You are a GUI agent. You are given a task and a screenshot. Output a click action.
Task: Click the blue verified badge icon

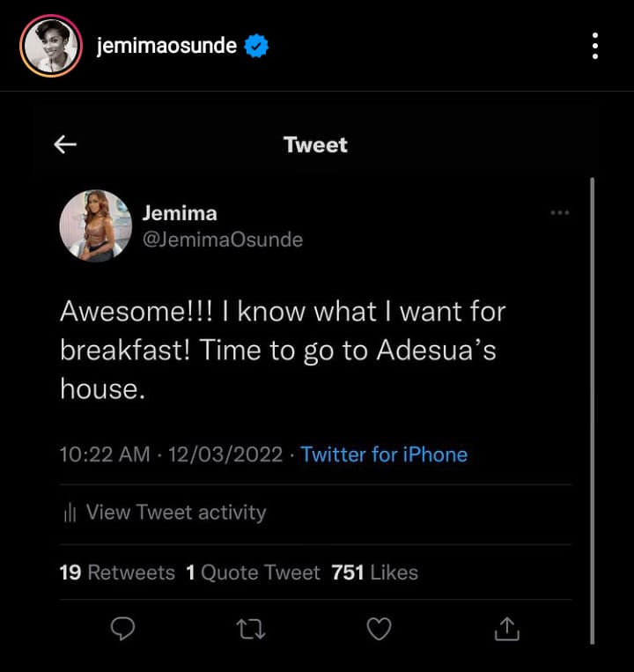[256, 47]
